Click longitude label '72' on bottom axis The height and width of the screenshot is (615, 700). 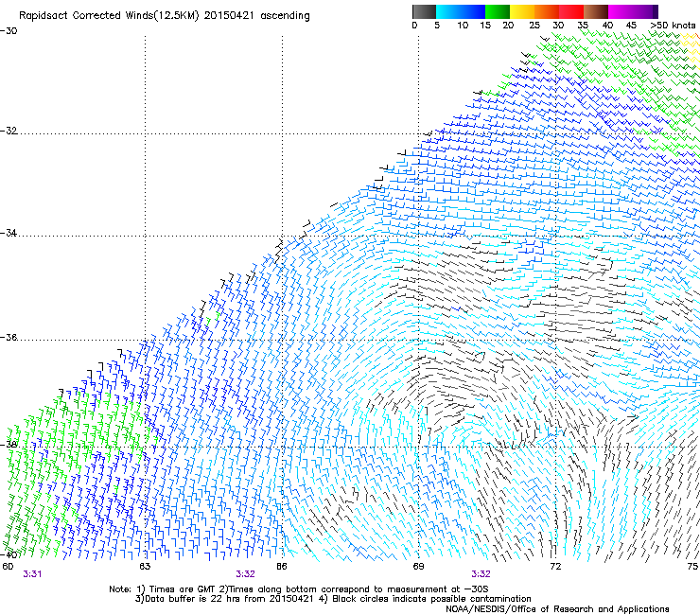(555, 567)
